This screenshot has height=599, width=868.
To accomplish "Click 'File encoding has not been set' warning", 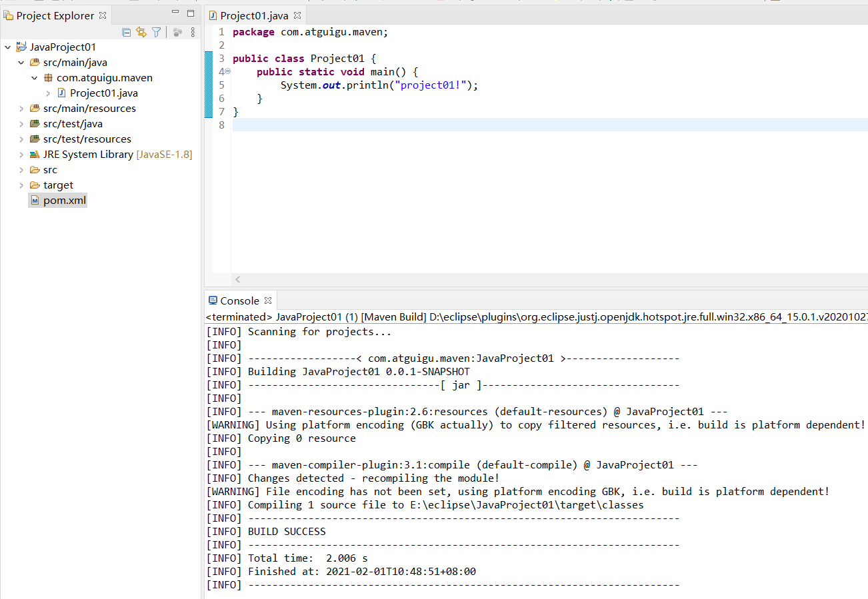I will point(518,491).
